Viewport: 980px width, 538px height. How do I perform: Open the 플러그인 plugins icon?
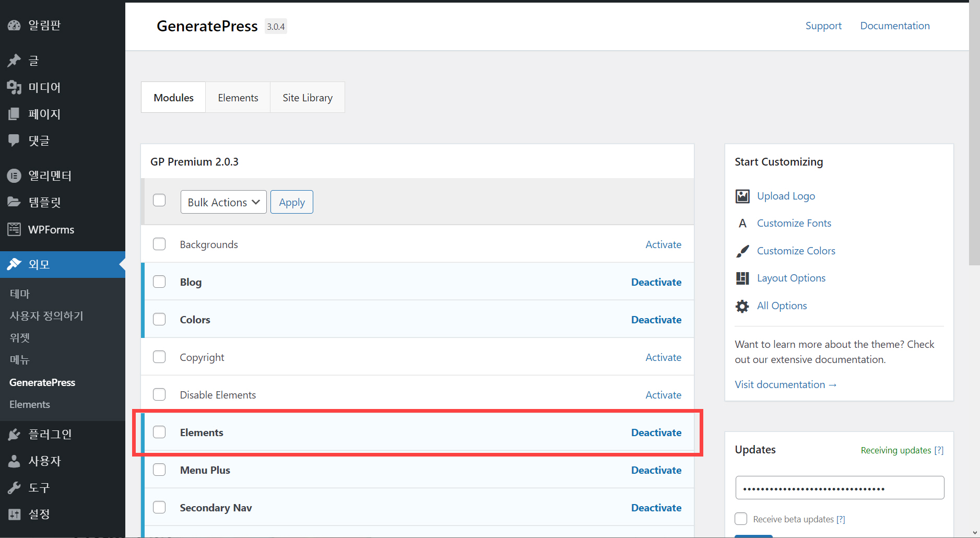(x=14, y=434)
